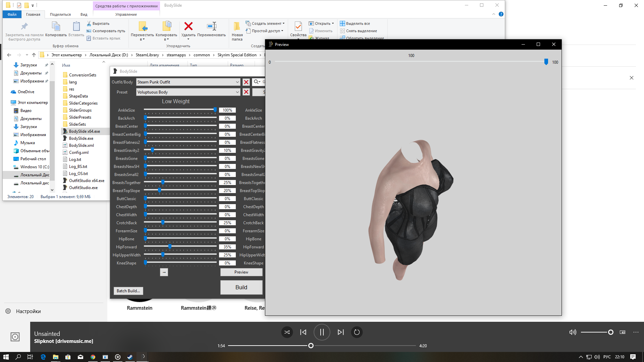
Task: Click the outfit search magnifier icon
Action: pos(257,82)
